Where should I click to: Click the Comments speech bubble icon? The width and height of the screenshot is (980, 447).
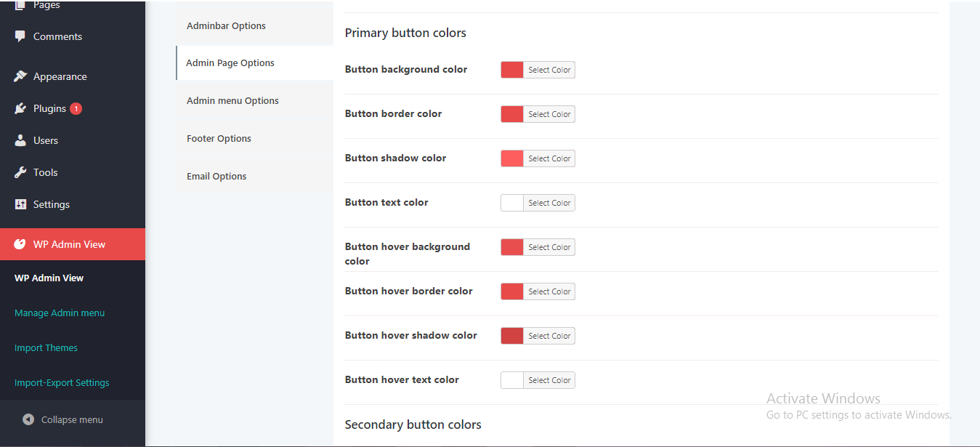coord(20,36)
